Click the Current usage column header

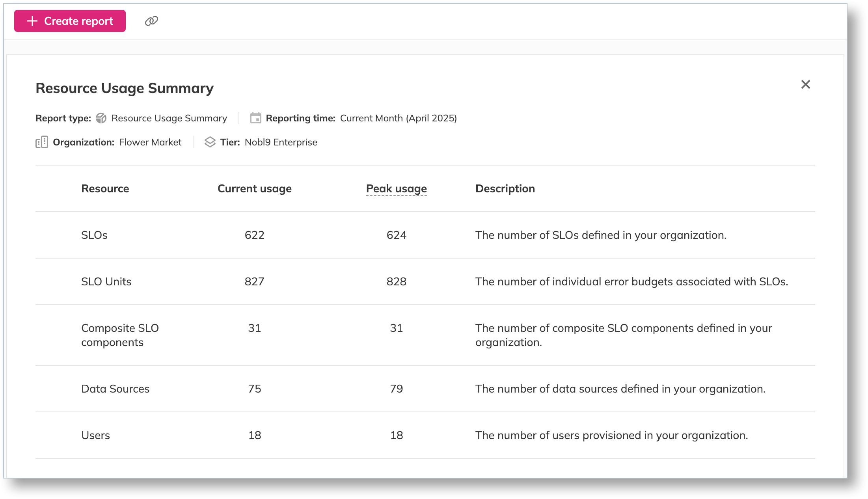[x=255, y=189]
